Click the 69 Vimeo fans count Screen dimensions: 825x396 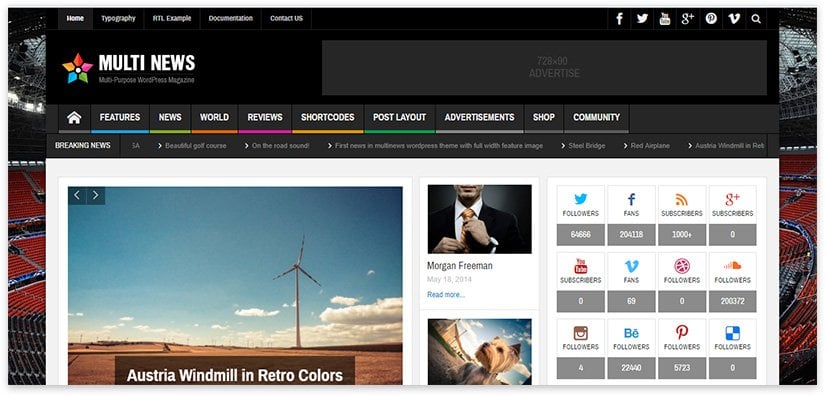[631, 301]
